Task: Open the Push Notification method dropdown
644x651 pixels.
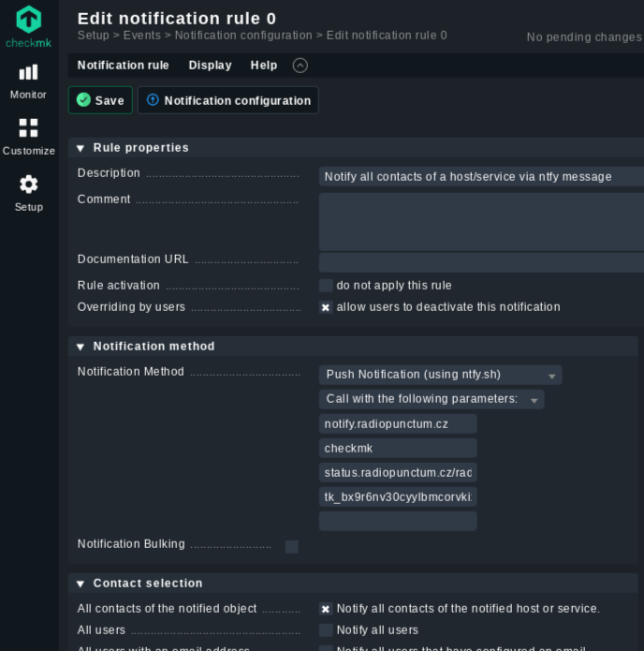Action: pos(440,375)
